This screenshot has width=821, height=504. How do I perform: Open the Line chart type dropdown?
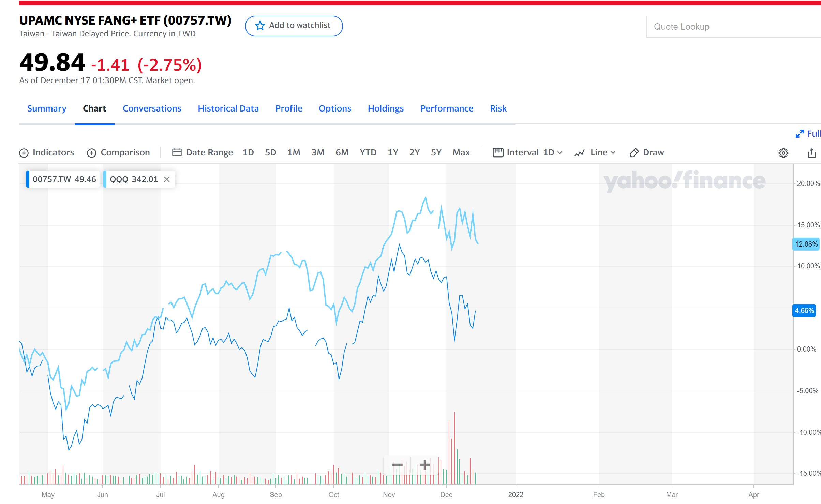[595, 152]
